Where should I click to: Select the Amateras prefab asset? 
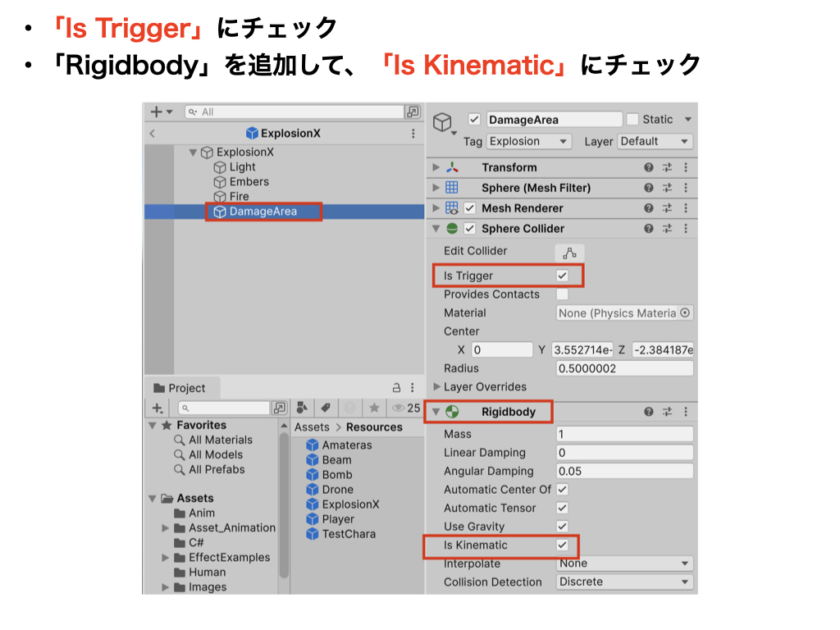[x=347, y=445]
